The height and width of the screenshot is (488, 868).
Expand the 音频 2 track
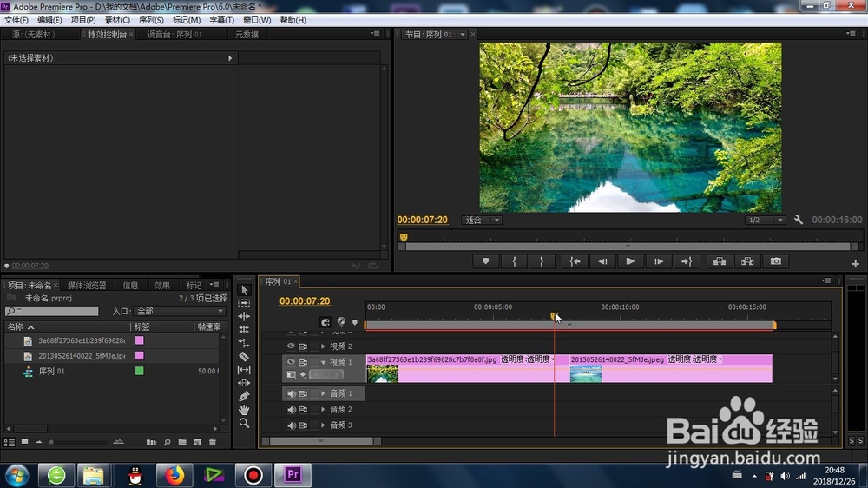click(323, 409)
